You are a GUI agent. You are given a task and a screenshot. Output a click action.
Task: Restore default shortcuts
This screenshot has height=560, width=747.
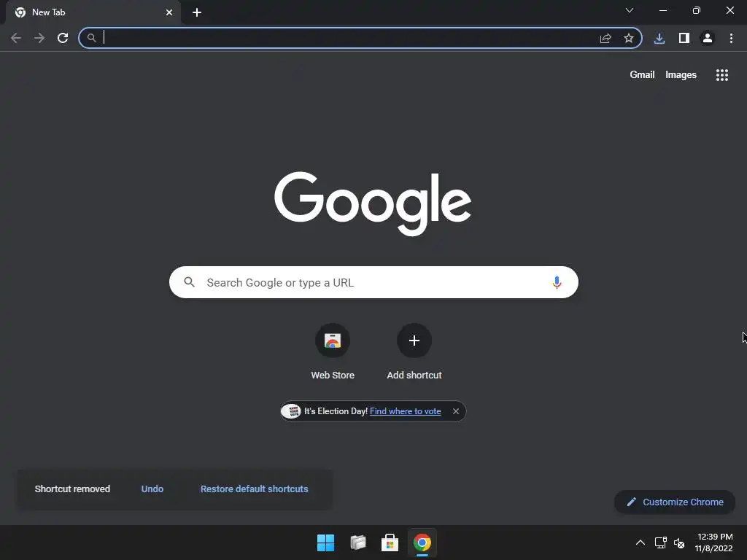click(x=255, y=489)
